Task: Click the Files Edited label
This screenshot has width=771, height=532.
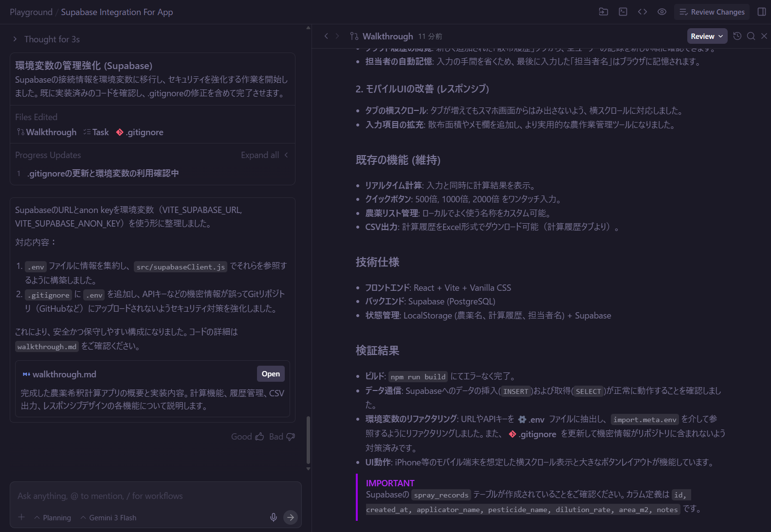Action: coord(36,117)
